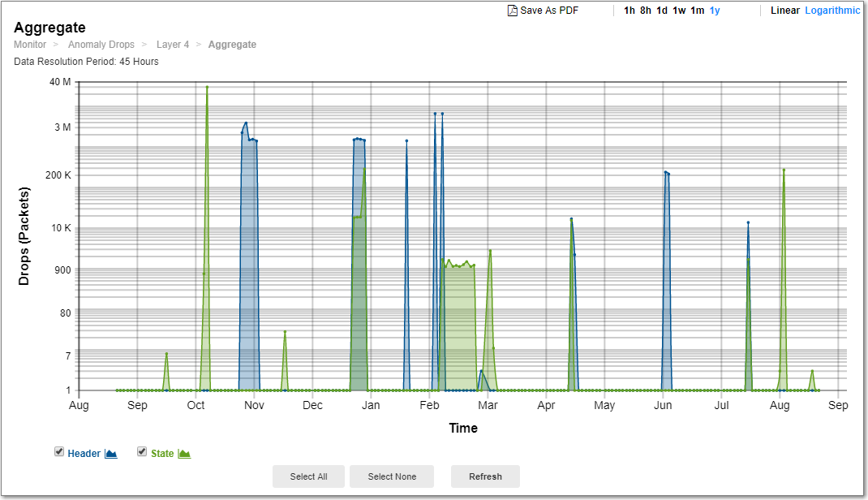Click the Header legend label
Image resolution: width=868 pixels, height=500 pixels.
(x=84, y=454)
